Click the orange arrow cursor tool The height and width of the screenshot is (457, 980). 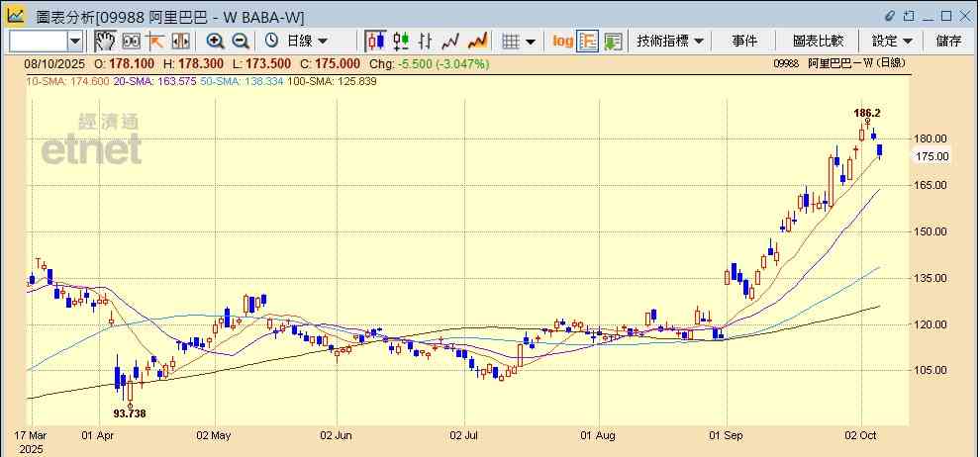click(155, 41)
